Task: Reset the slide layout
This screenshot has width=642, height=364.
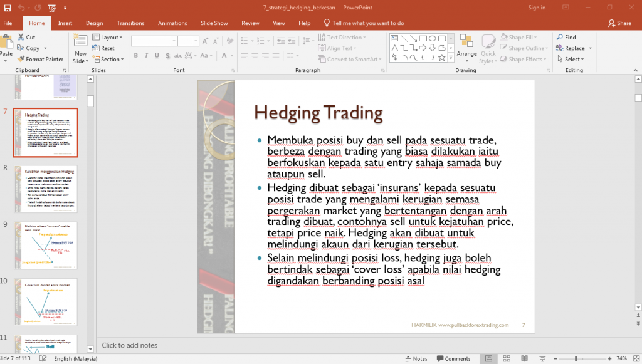Action: coord(103,48)
